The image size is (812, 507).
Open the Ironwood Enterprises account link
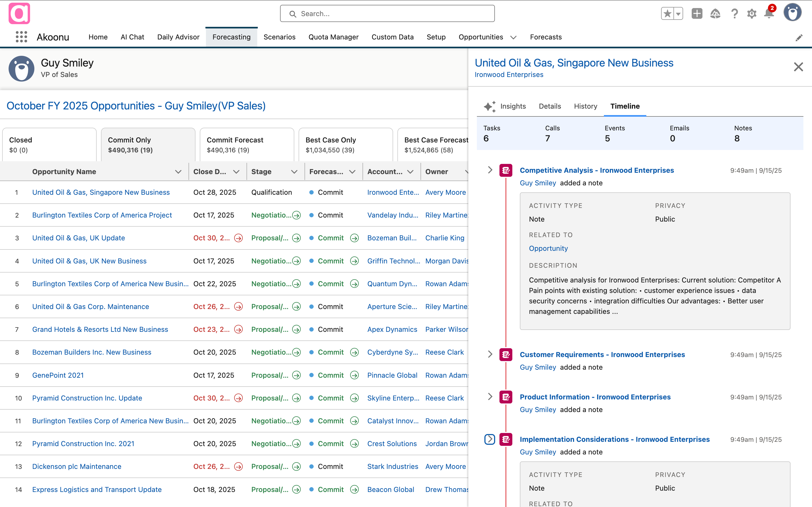point(509,75)
